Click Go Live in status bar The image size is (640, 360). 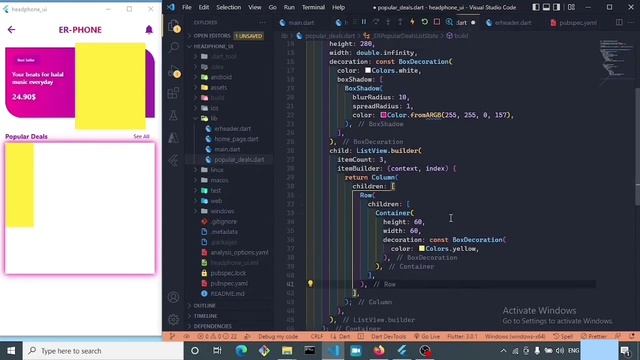click(427, 336)
